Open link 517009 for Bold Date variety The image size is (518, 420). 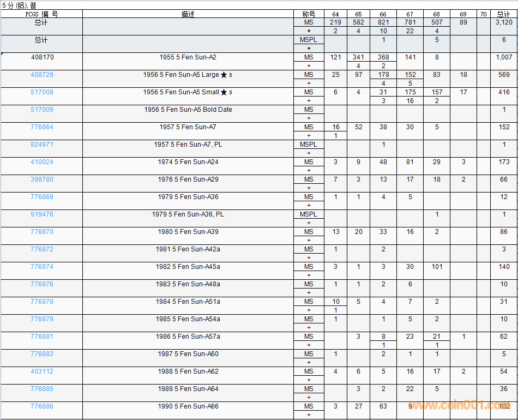tap(42, 110)
